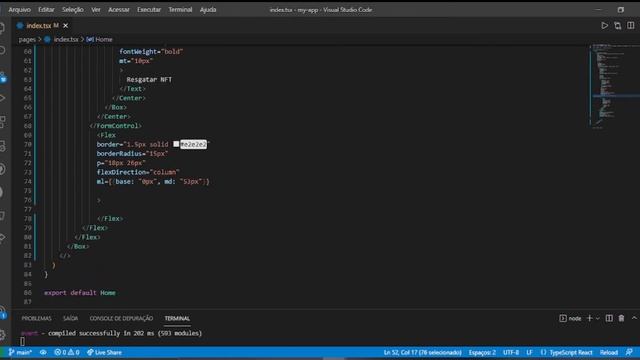Click the pages breadcrumb segment
640x360 pixels.
click(x=27, y=40)
